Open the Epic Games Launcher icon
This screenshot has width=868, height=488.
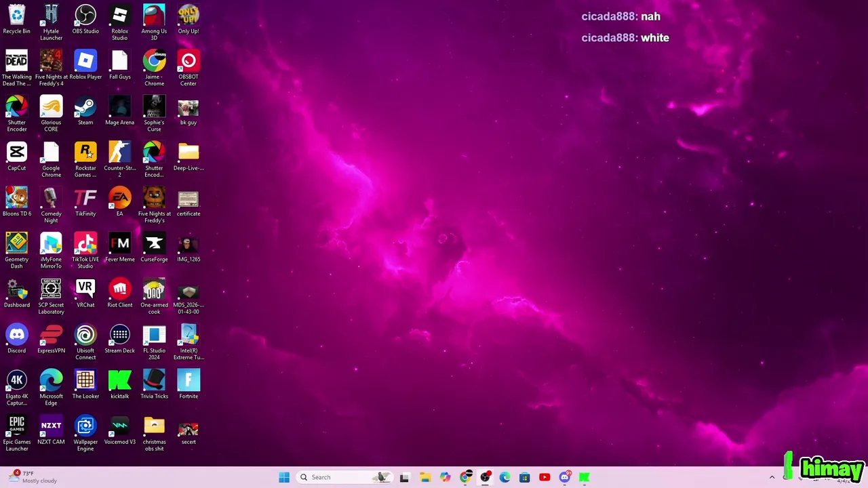click(x=16, y=432)
